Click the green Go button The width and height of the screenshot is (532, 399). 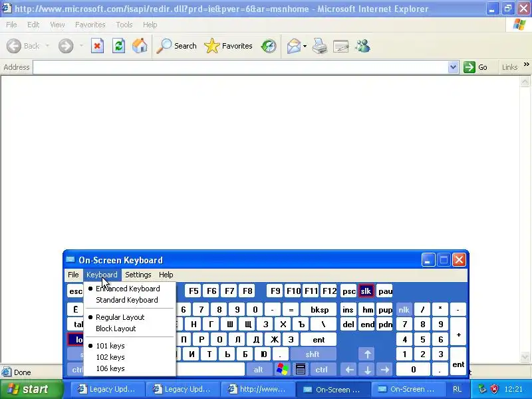point(475,67)
